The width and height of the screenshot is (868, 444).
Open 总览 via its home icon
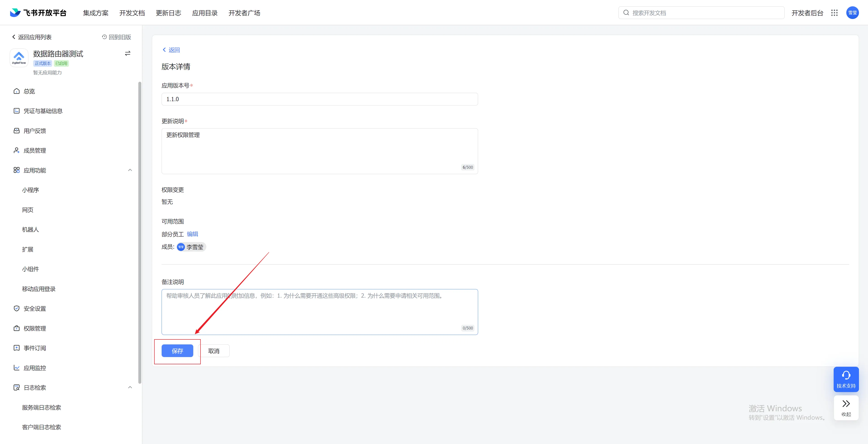tap(17, 91)
